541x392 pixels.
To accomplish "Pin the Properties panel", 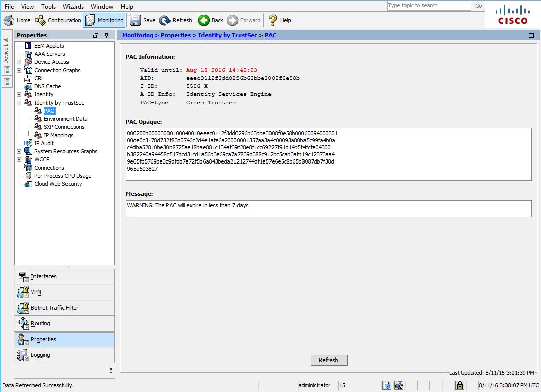I will pos(106,35).
